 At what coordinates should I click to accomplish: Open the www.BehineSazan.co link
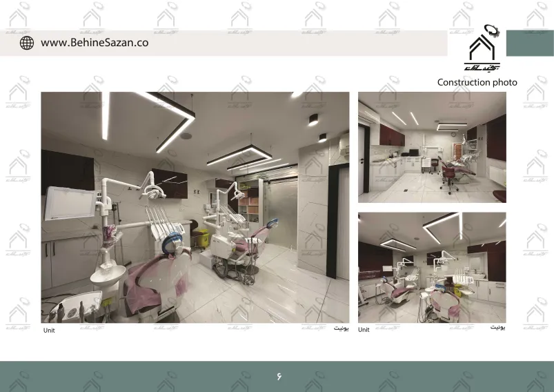pos(95,43)
